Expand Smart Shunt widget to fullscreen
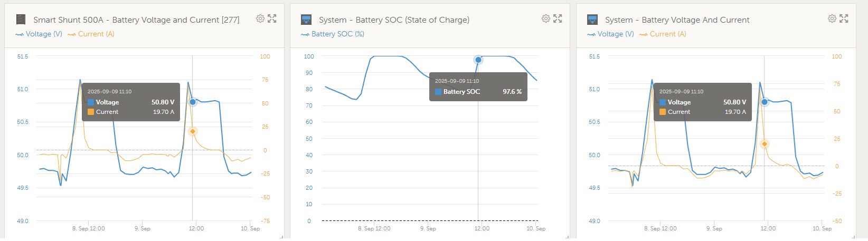This screenshot has width=868, height=241. tap(272, 18)
